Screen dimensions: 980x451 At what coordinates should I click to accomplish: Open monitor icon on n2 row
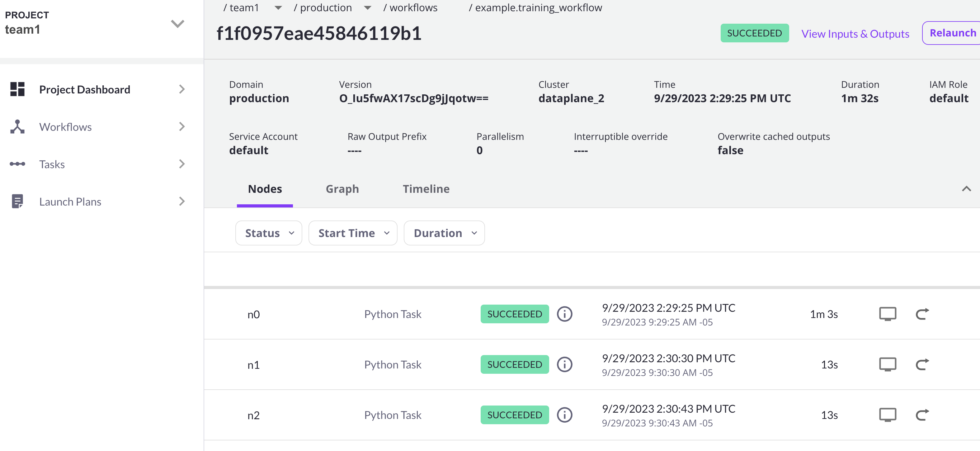pos(887,415)
